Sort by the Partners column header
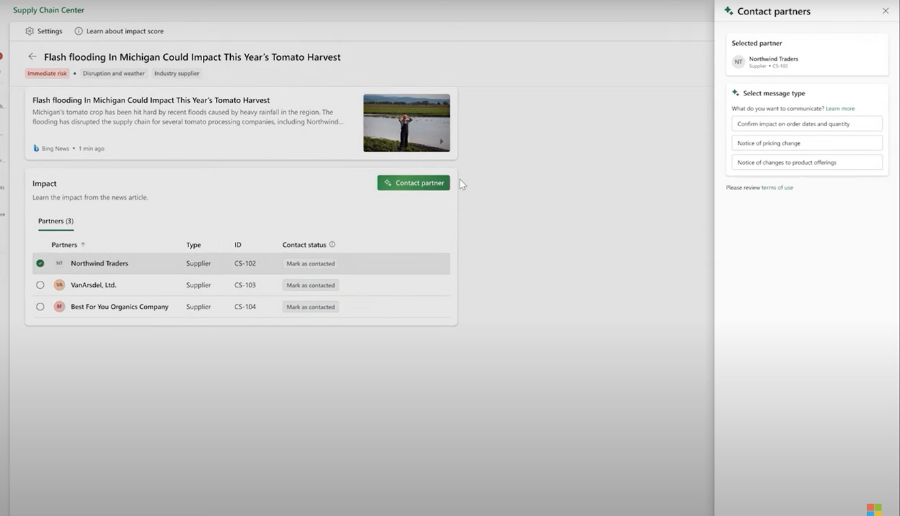The image size is (900, 516). (65, 245)
